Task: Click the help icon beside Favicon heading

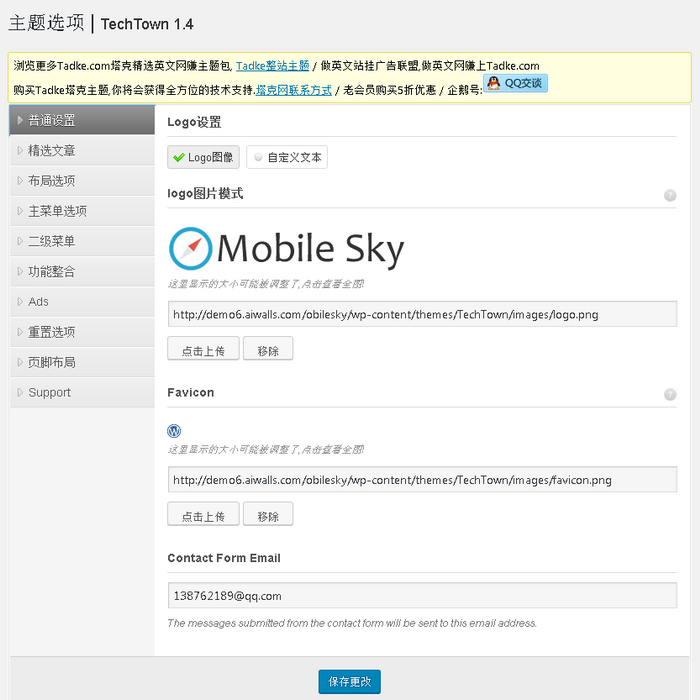Action: 670,394
